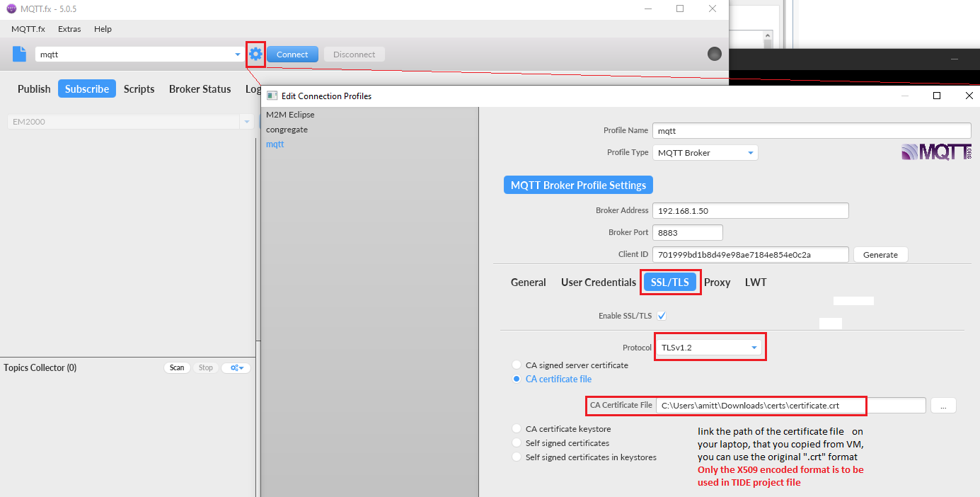Open the Profile Type MQTT Broker dropdown

[x=705, y=152]
